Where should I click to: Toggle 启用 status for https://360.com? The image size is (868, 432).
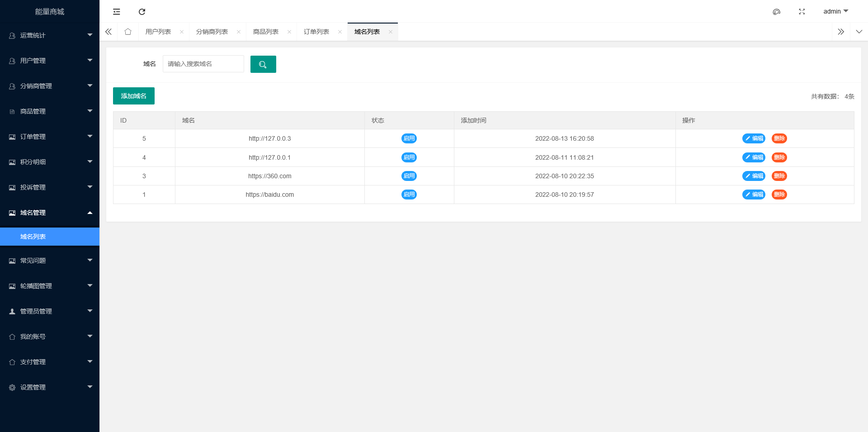[x=409, y=176]
